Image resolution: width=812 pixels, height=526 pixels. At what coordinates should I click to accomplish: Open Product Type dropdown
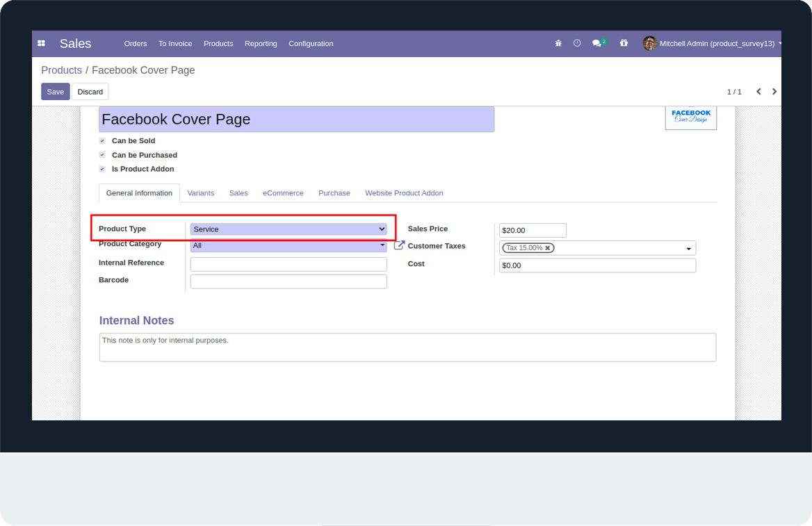point(289,229)
